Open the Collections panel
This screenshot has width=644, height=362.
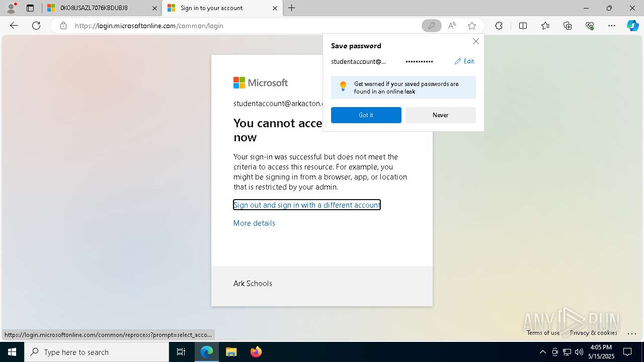pos(568,26)
